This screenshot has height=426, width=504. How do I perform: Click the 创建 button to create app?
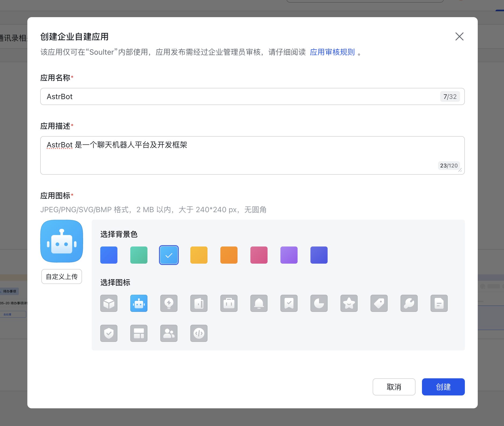point(443,387)
